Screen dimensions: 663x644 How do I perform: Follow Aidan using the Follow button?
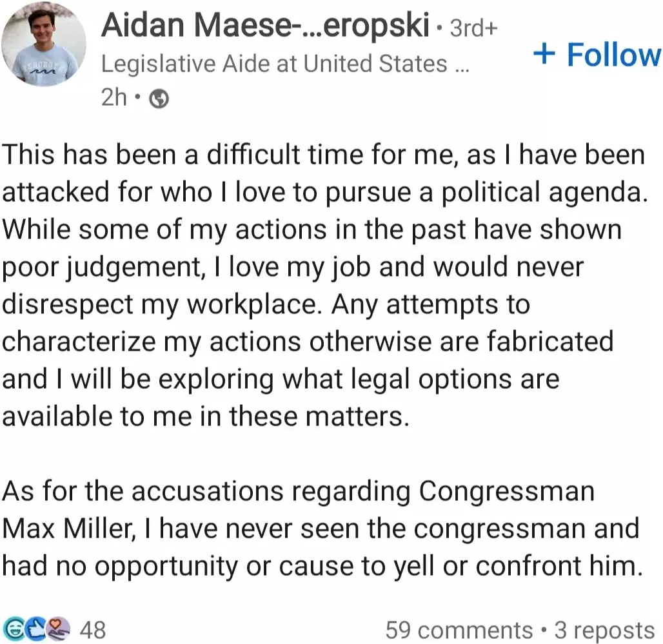click(x=597, y=55)
